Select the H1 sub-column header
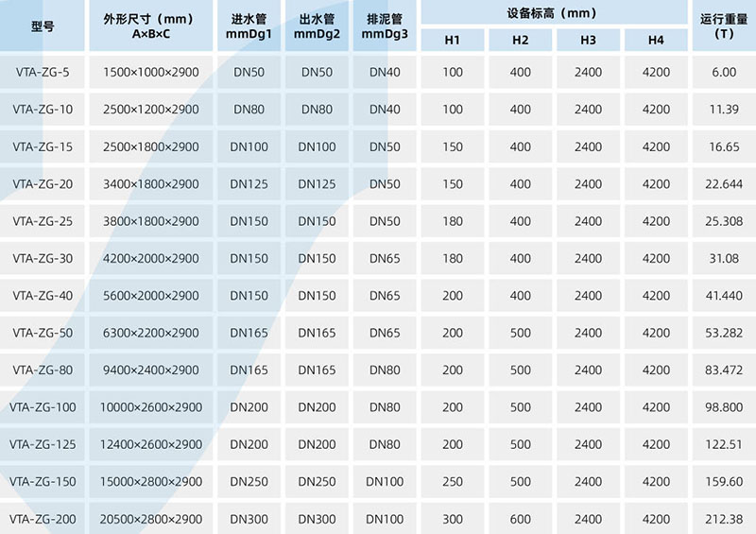 tap(453, 40)
